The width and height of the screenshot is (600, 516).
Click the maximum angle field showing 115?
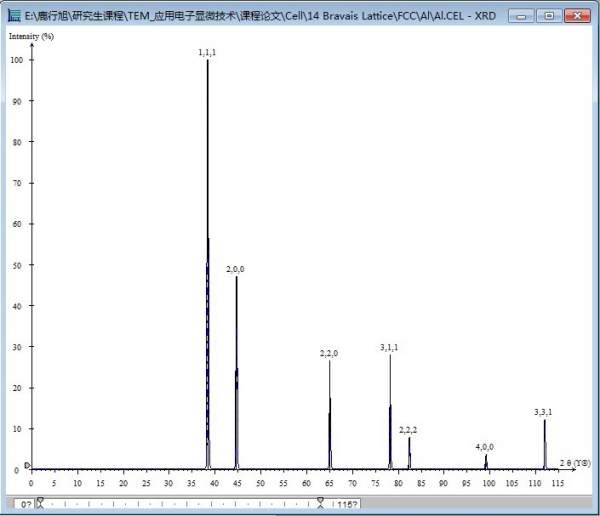(x=346, y=504)
